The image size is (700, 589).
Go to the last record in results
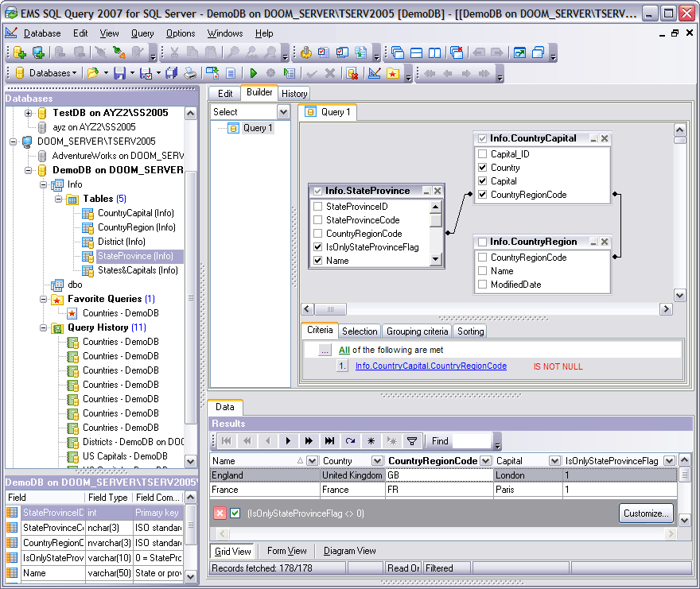(x=329, y=440)
